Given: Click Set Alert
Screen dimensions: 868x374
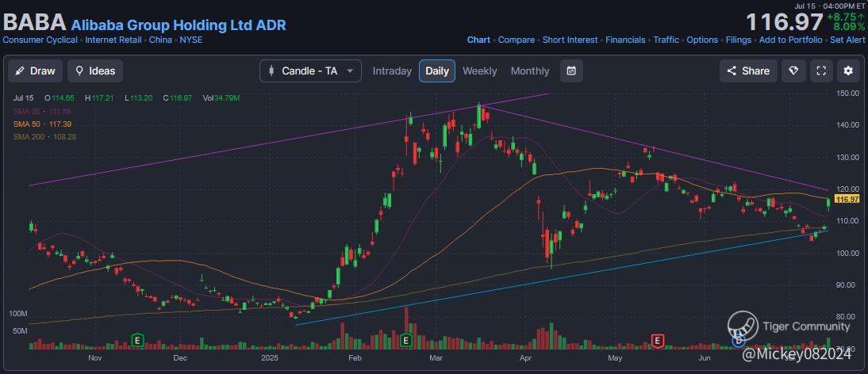Looking at the screenshot, I should [847, 40].
